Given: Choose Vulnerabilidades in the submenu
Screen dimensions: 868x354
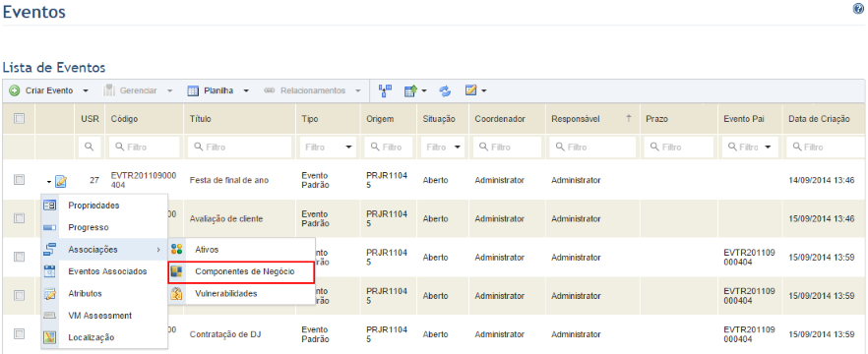Looking at the screenshot, I should [x=241, y=294].
